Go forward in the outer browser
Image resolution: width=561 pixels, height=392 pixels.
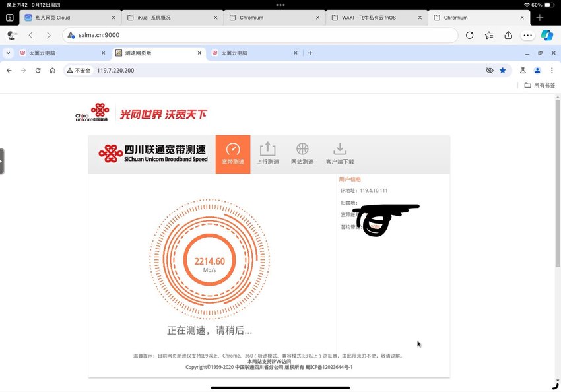point(48,35)
